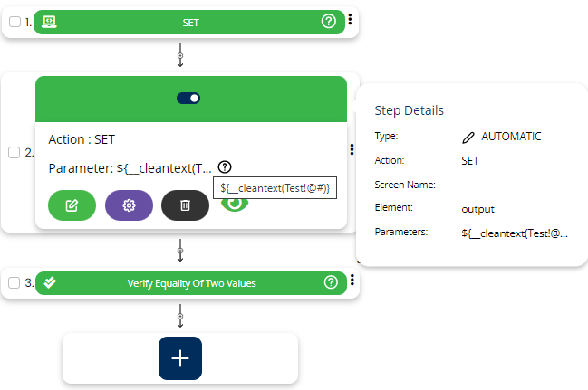Toggle the step 2 enable switch

tap(188, 98)
